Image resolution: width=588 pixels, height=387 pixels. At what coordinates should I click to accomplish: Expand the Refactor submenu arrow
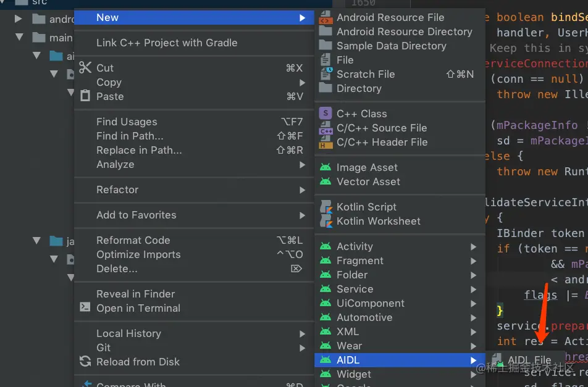click(x=302, y=190)
